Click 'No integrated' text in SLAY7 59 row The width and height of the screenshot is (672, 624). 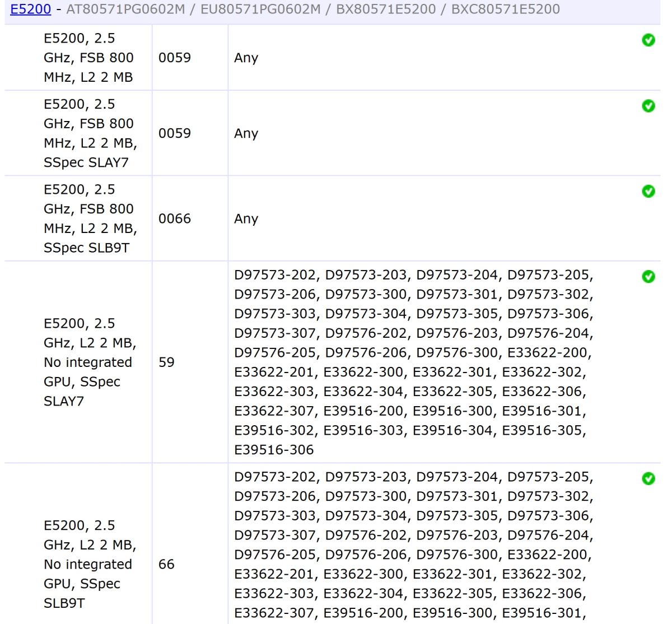click(x=88, y=362)
